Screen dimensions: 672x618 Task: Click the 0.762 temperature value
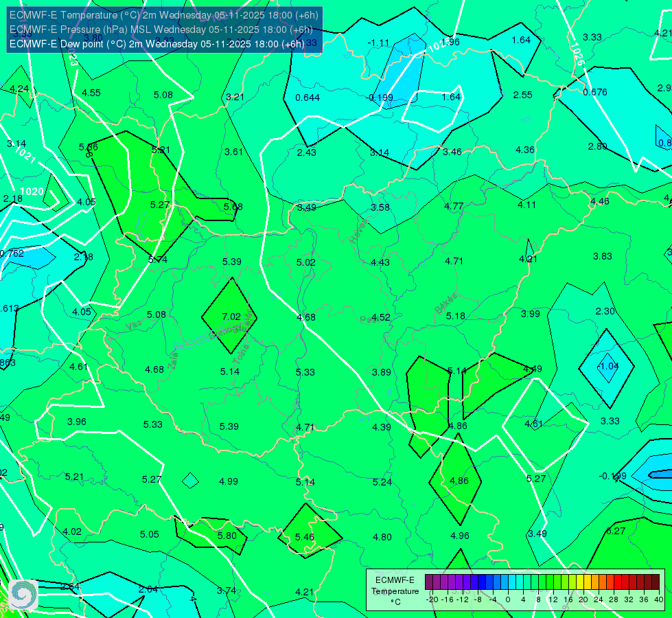pyautogui.click(x=12, y=253)
